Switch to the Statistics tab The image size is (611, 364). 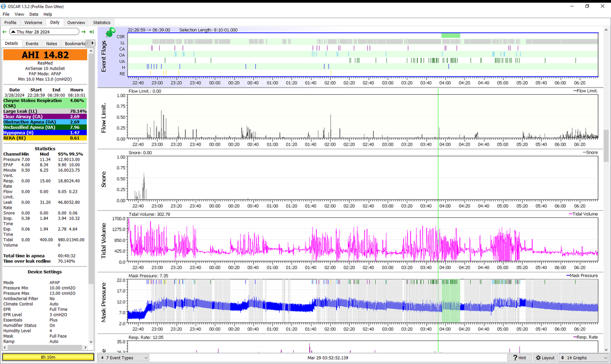click(101, 22)
